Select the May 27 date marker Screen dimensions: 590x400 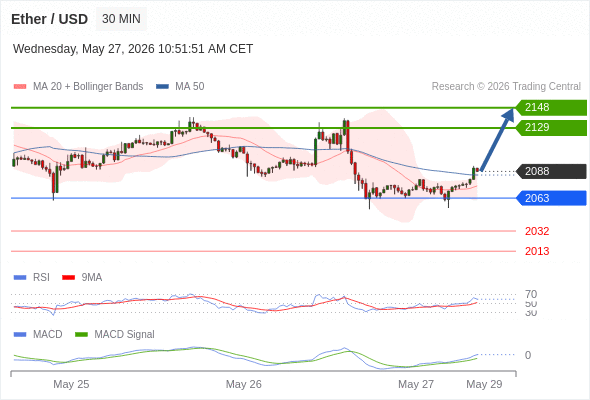pos(416,384)
